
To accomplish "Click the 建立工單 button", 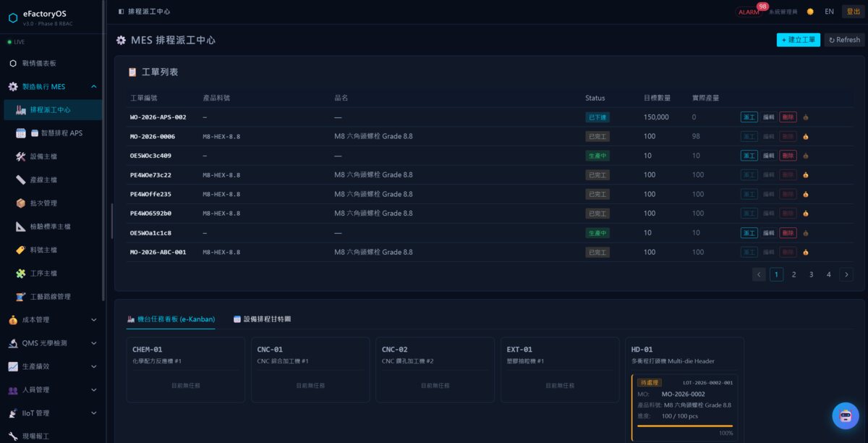I will click(x=799, y=40).
